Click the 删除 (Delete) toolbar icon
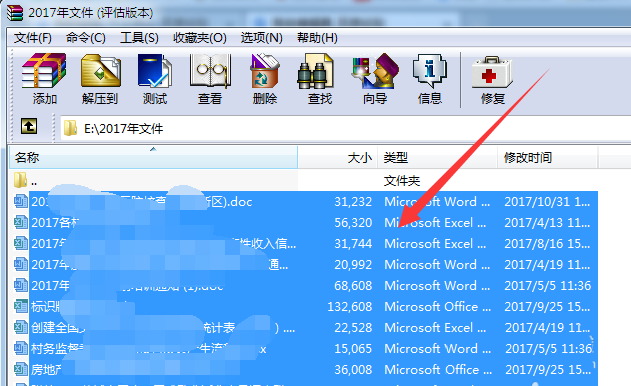631x386 pixels. coord(264,71)
